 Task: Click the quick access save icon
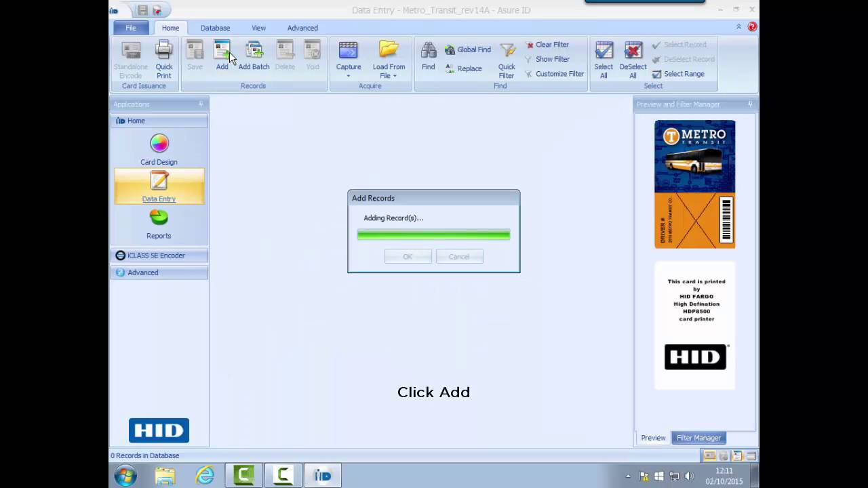tap(142, 10)
